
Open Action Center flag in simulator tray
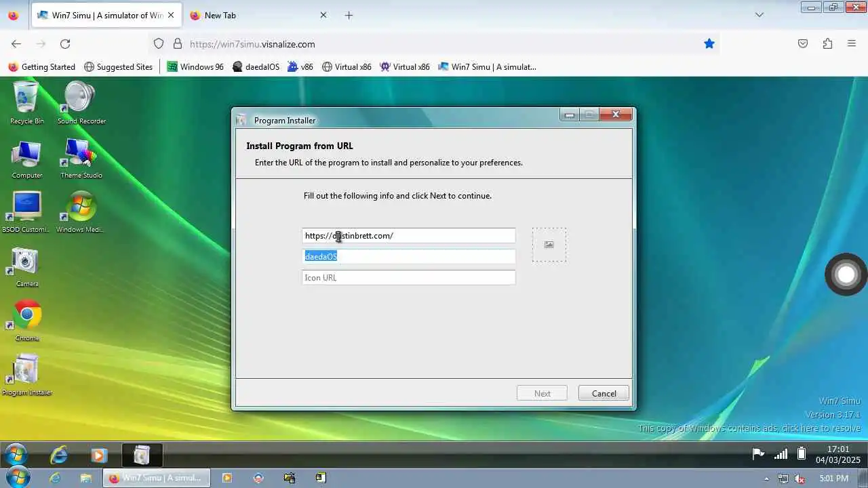(x=758, y=454)
